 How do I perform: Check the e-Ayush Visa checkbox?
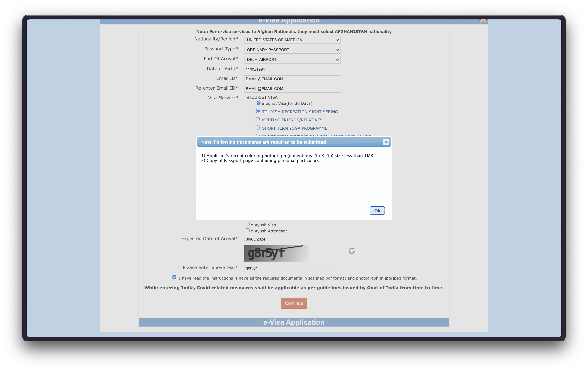(248, 224)
